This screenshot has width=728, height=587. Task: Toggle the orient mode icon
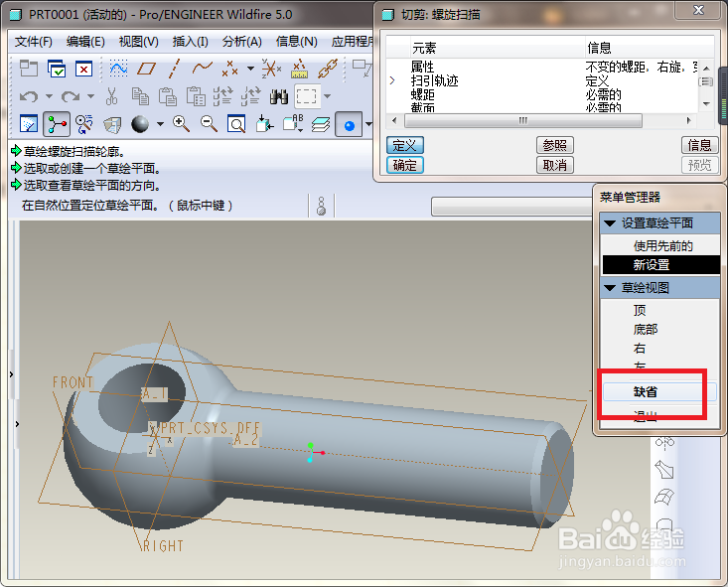(84, 124)
